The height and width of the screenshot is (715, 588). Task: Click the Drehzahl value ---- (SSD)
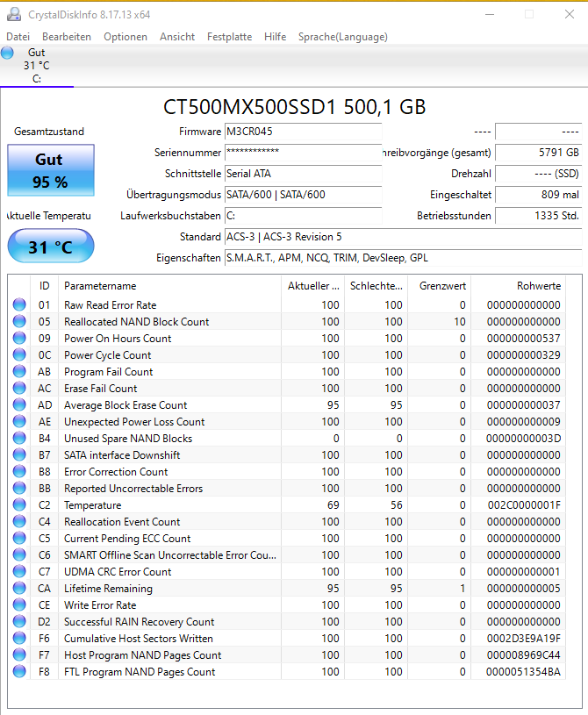(538, 174)
